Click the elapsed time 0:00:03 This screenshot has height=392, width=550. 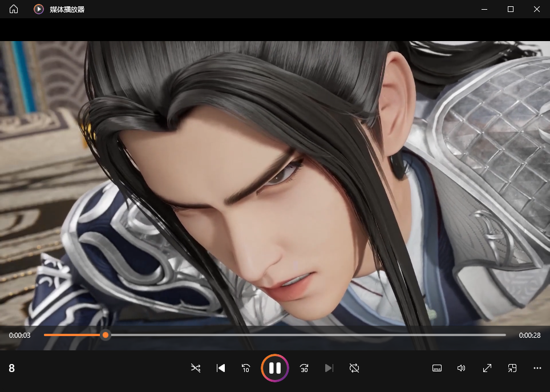[x=19, y=335]
